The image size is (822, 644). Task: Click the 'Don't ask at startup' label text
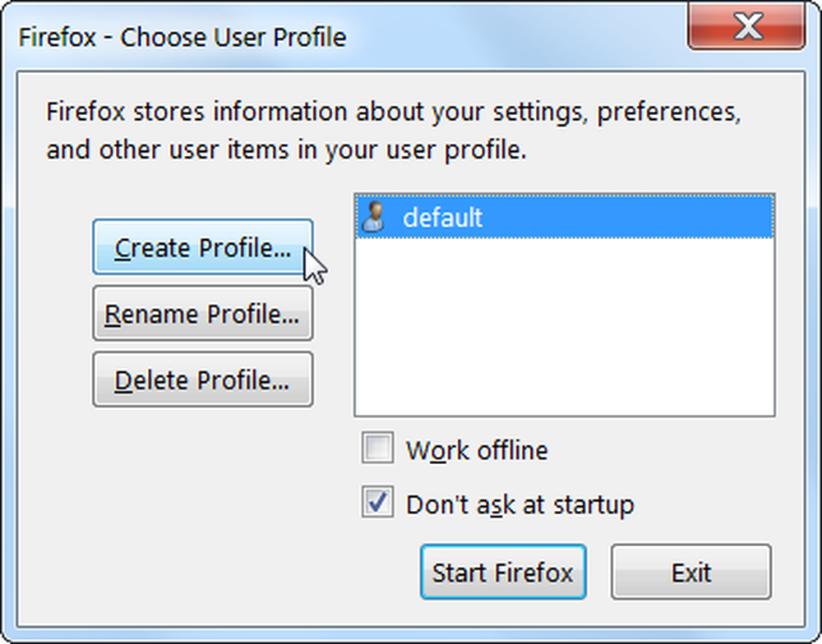[x=520, y=504]
